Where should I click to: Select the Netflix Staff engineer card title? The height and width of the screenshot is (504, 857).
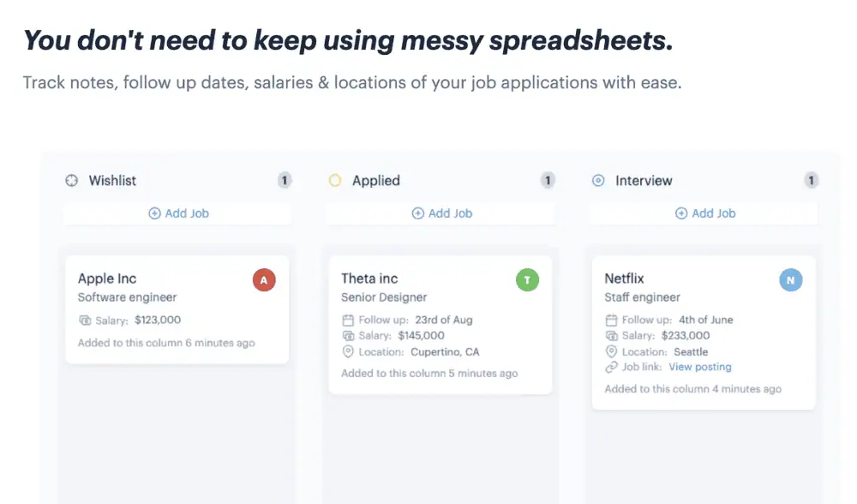(624, 279)
